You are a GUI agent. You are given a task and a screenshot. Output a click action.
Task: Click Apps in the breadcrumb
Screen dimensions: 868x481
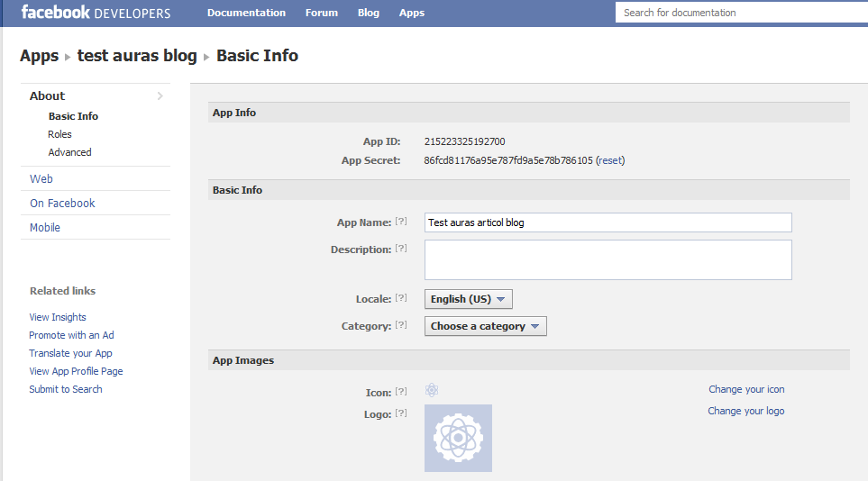tap(40, 56)
